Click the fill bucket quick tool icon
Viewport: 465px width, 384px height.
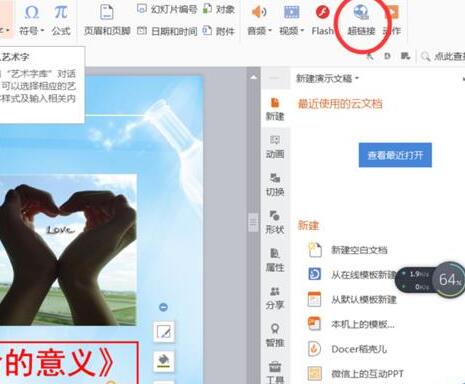click(x=164, y=361)
